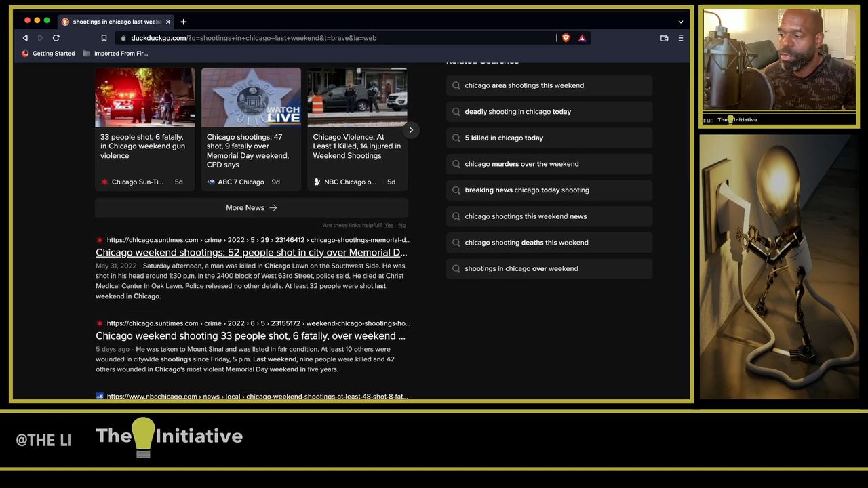Close the shootings in chicago tab

[x=168, y=22]
